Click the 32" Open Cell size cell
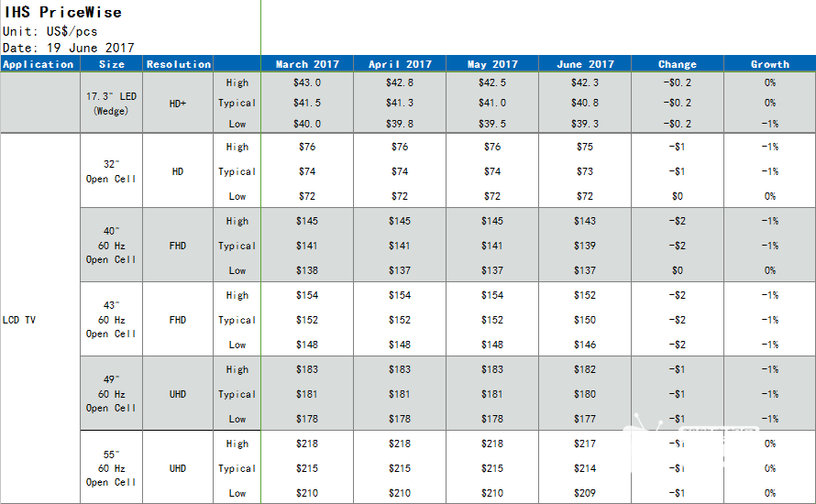816x504 pixels. tap(111, 171)
